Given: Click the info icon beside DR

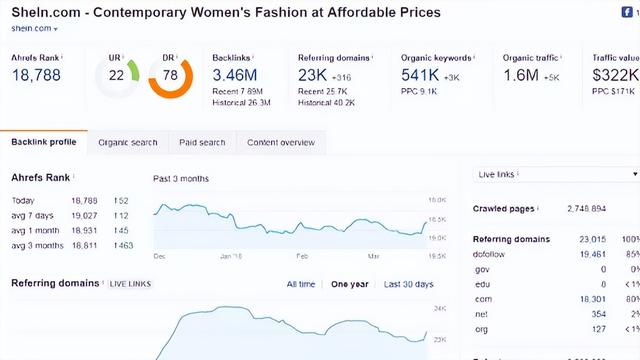Looking at the screenshot, I should (177, 57).
